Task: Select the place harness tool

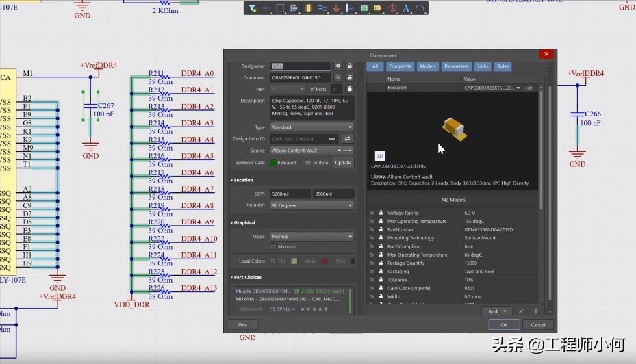Action: pyautogui.click(x=350, y=8)
